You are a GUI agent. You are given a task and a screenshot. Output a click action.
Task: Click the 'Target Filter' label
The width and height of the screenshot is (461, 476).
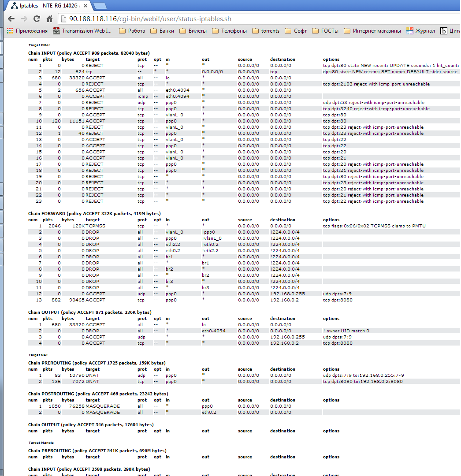click(x=39, y=45)
